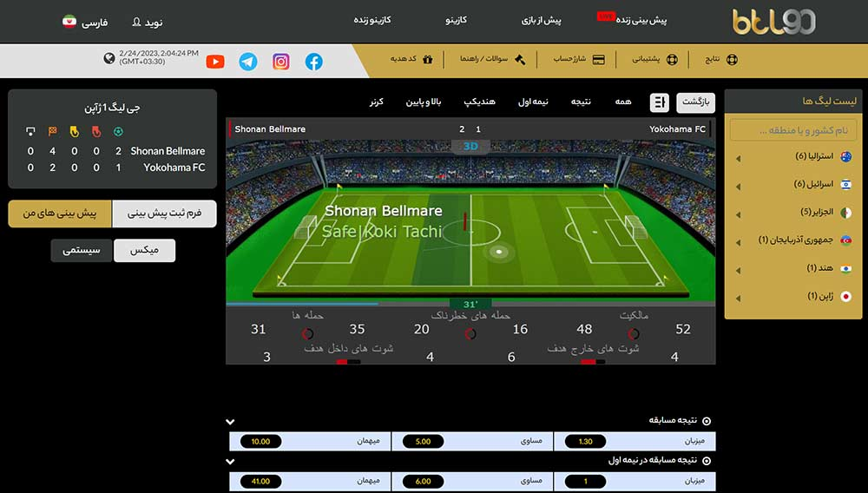The image size is (868, 493).
Task: Open the کازینو زنده menu item
Action: pos(372,20)
